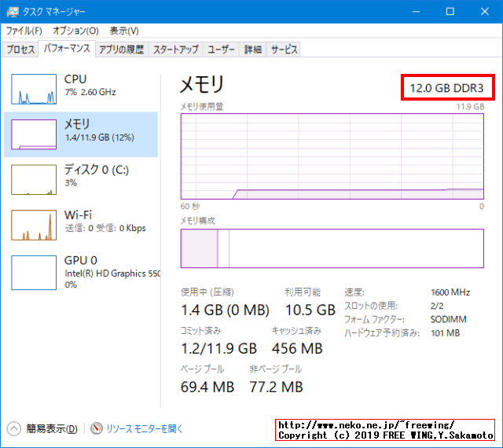
Task: Switch to the スタートアップ tab
Action: (176, 50)
